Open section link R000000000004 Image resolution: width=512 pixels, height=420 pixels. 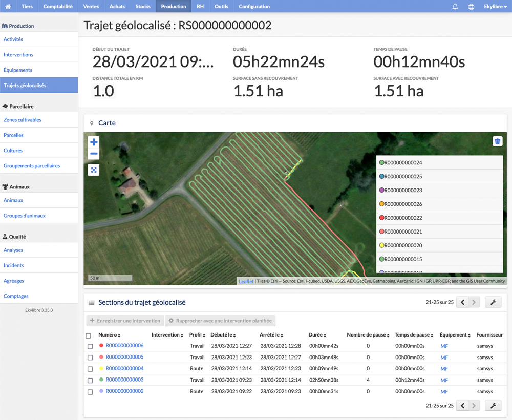point(124,368)
